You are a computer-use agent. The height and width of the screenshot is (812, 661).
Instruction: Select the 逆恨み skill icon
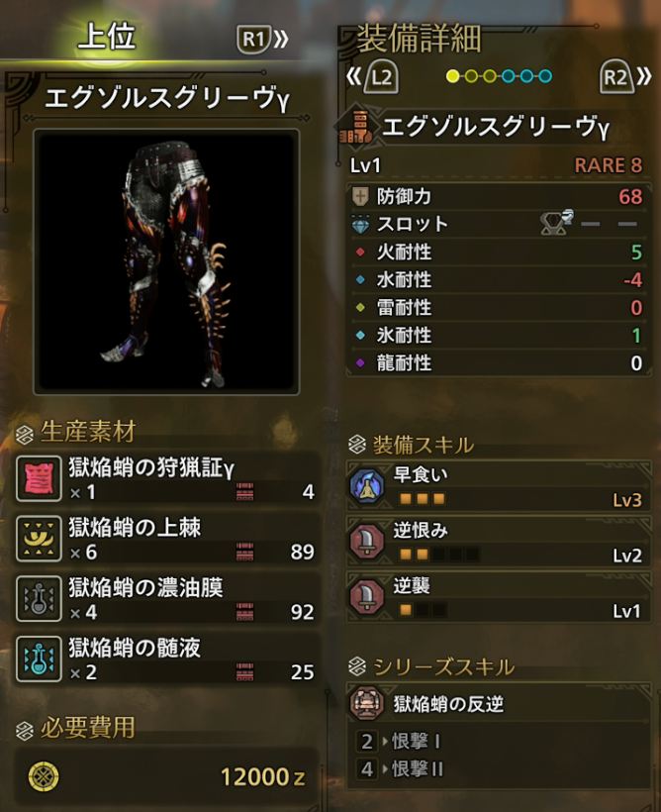pos(367,542)
